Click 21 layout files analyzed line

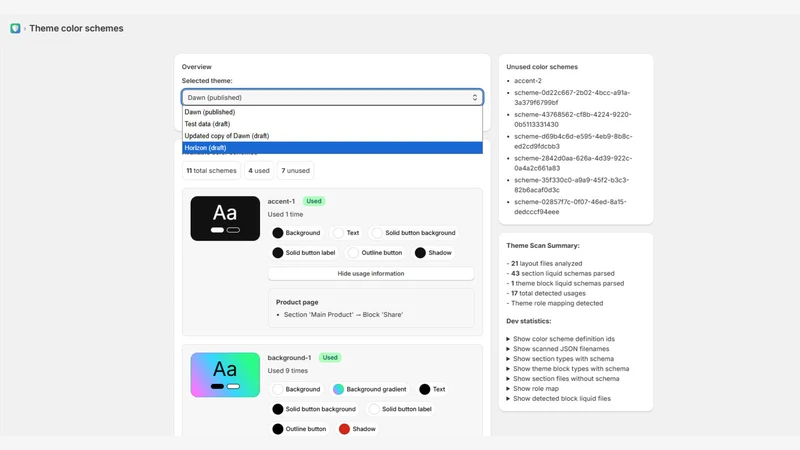[x=544, y=264]
